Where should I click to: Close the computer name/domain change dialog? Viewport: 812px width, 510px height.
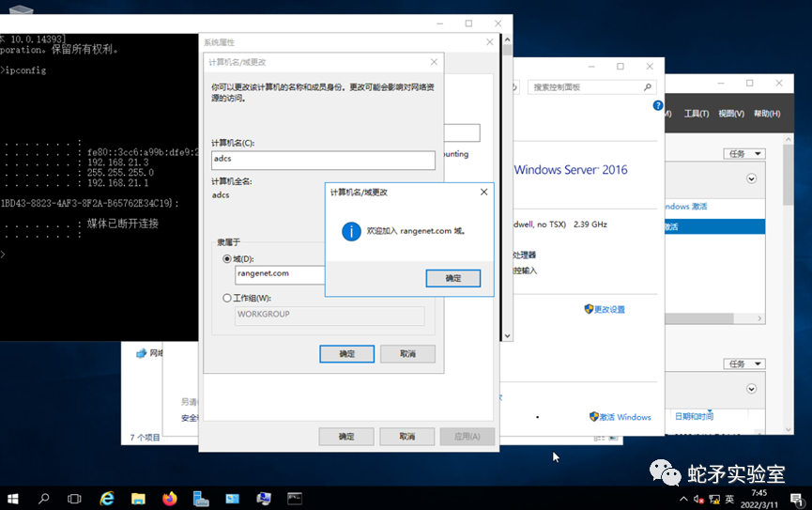click(x=434, y=62)
